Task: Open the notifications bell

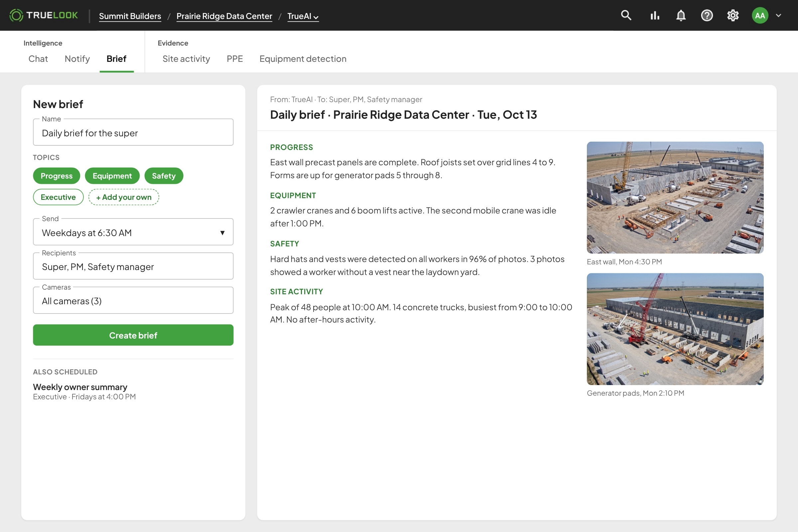Action: pyautogui.click(x=681, y=15)
